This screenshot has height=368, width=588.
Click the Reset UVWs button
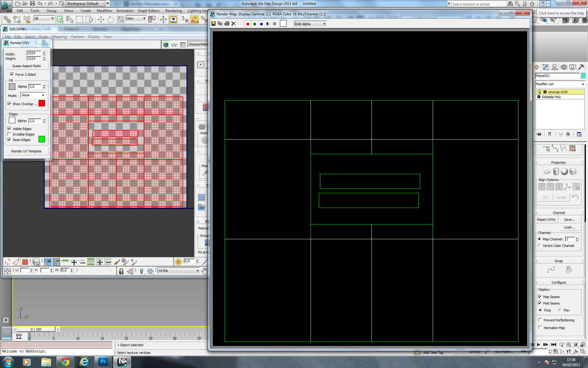(546, 220)
